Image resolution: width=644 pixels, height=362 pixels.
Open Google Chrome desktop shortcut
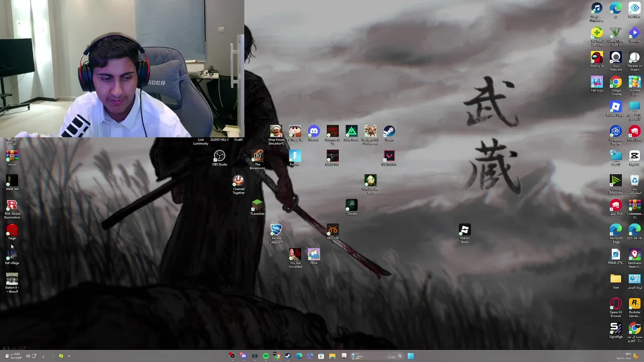point(616,86)
